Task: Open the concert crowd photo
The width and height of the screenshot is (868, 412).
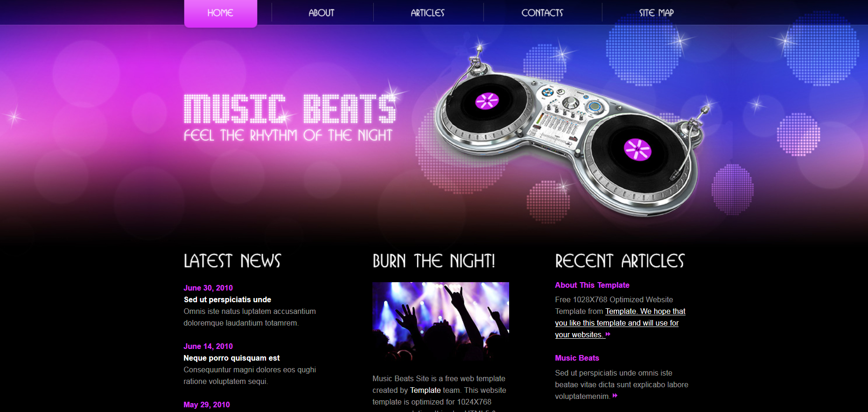Action: point(441,322)
